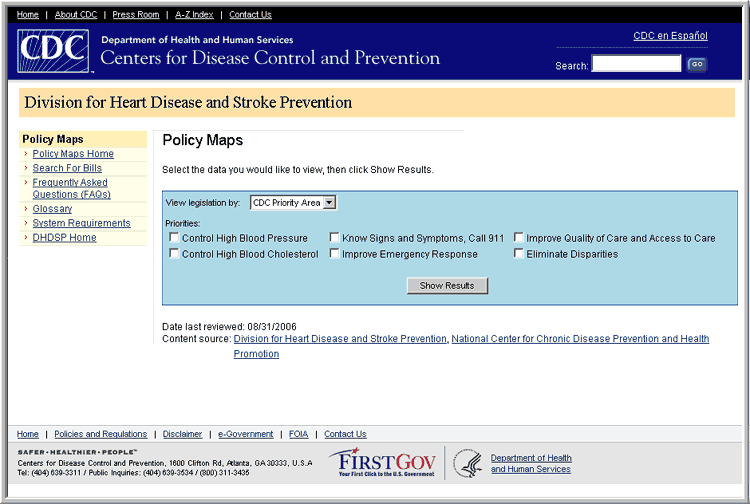Enable the Control High Blood Pressure checkbox
The image size is (750, 504).
(x=175, y=238)
